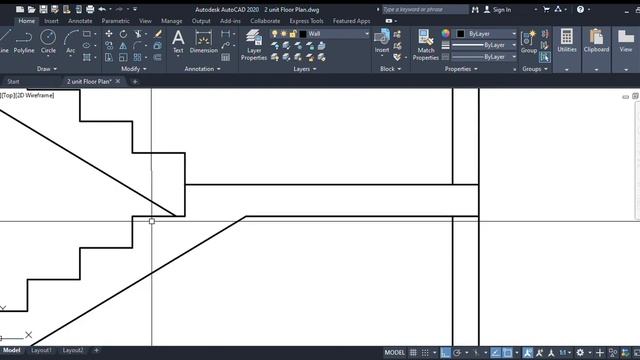
Task: Click the Fillet tool icon
Action: (138, 46)
